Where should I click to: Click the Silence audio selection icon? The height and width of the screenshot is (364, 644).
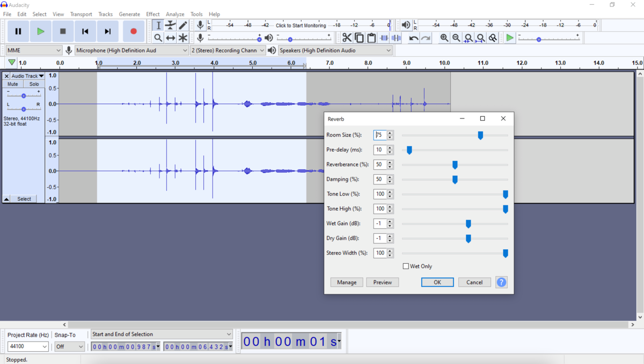coord(397,38)
